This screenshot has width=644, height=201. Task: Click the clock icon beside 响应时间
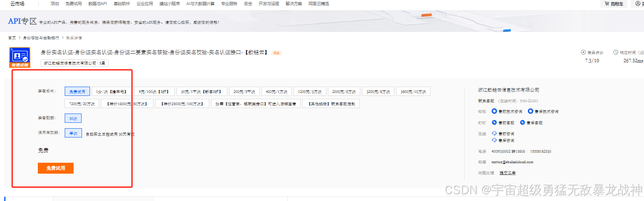coord(615,53)
